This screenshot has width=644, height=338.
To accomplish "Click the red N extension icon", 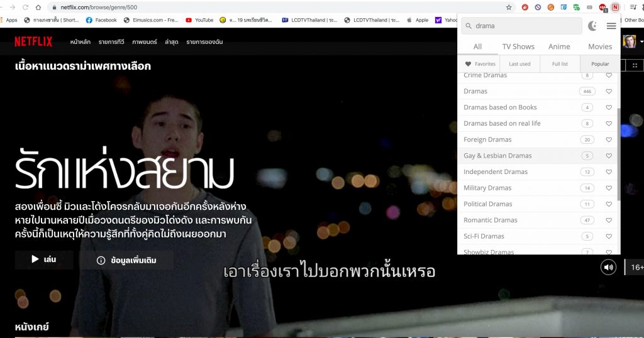I will tap(616, 8).
